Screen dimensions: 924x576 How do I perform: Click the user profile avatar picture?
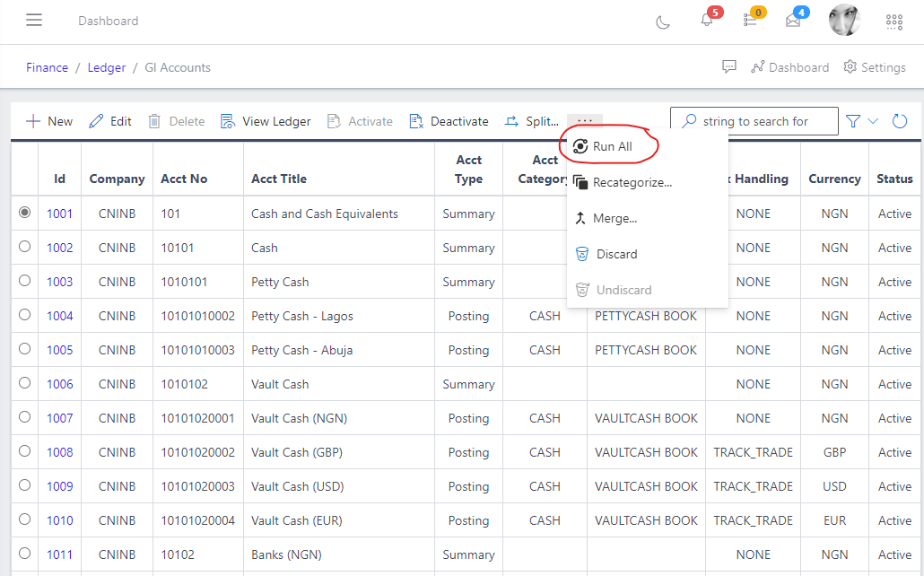point(844,20)
